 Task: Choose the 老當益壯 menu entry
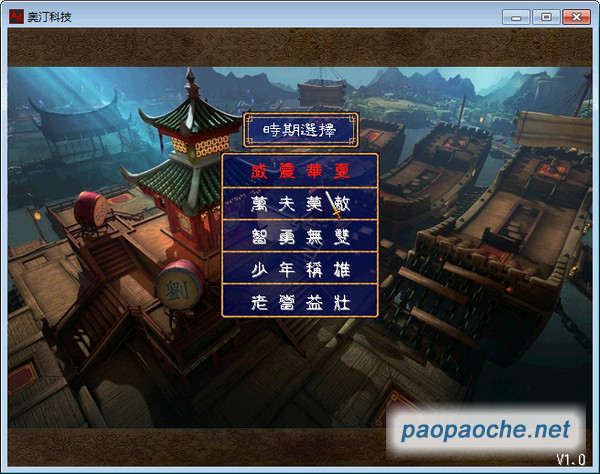(300, 301)
